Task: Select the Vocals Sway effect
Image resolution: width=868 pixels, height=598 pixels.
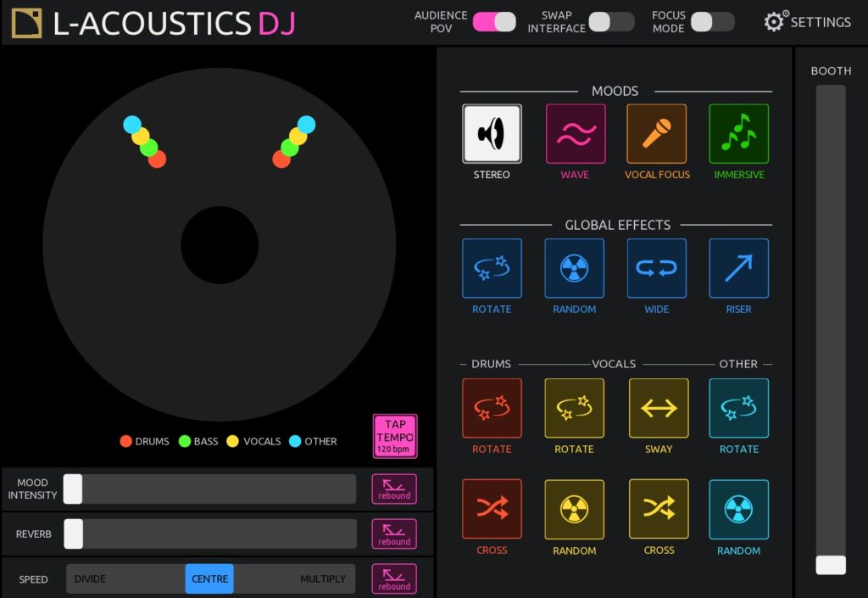Action: (659, 408)
